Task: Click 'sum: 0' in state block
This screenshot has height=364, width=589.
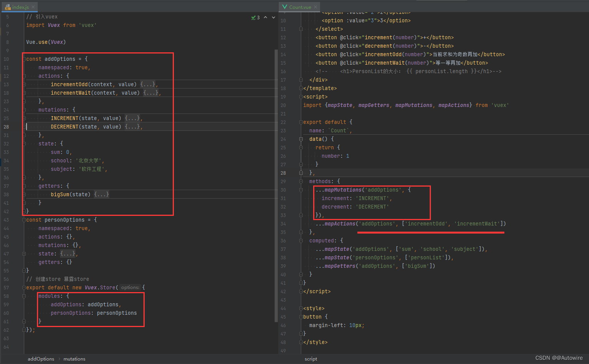Action: pos(61,152)
